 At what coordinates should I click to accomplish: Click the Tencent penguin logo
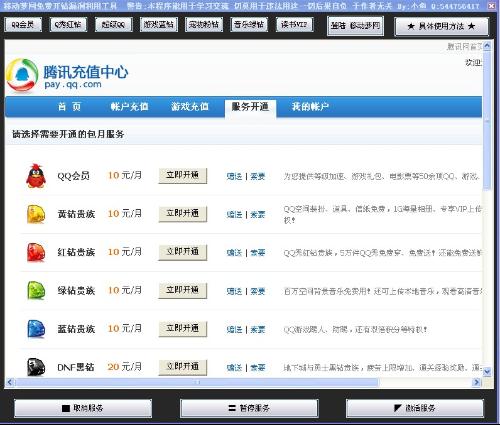click(x=22, y=76)
